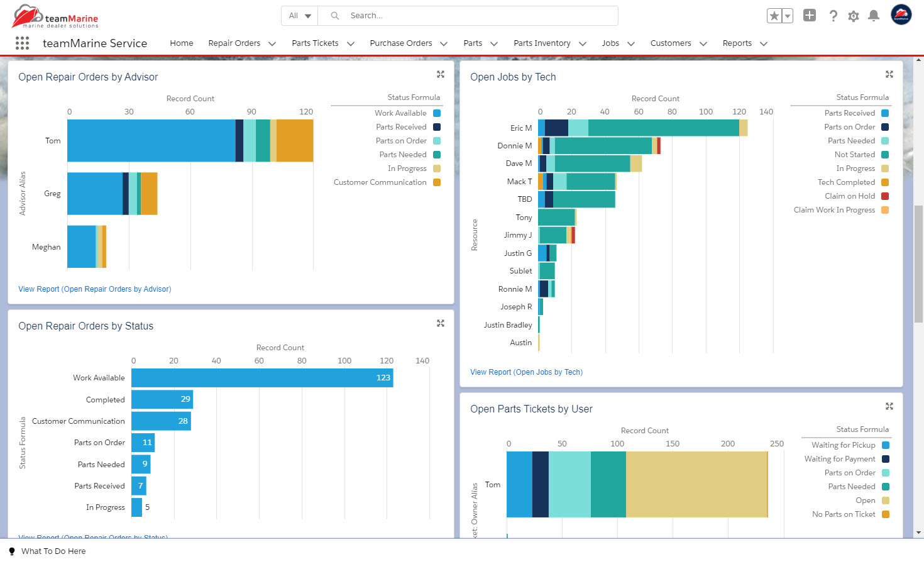Image resolution: width=924 pixels, height=564 pixels.
Task: Click the Favorites star icon
Action: [775, 15]
